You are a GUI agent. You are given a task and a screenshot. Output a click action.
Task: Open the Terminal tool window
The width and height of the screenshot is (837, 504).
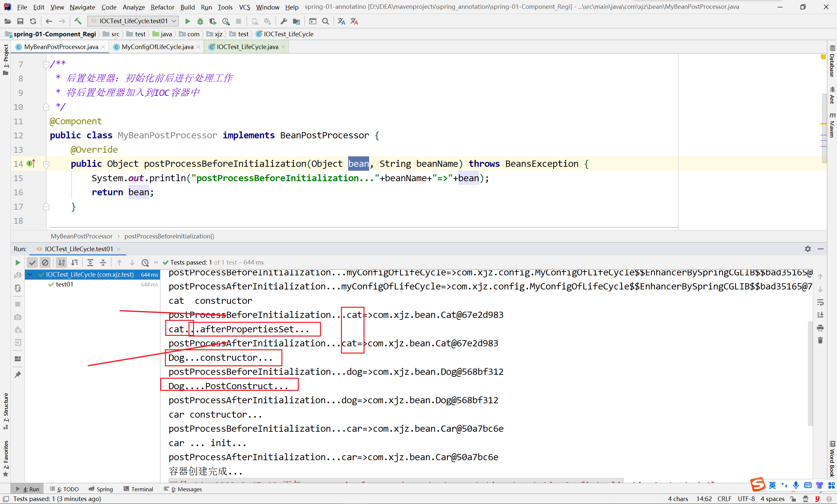(x=138, y=489)
